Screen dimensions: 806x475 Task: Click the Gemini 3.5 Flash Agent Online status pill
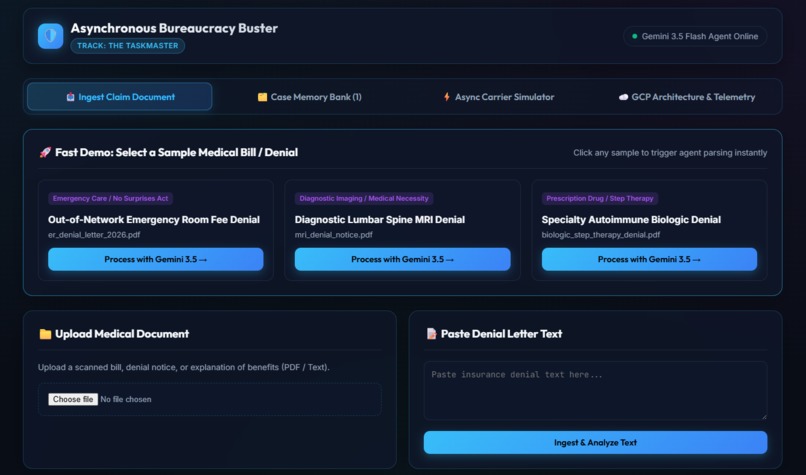(x=695, y=36)
